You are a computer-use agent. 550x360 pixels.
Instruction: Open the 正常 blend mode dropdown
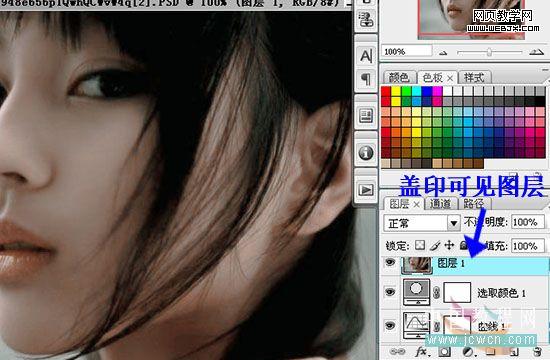pos(422,223)
